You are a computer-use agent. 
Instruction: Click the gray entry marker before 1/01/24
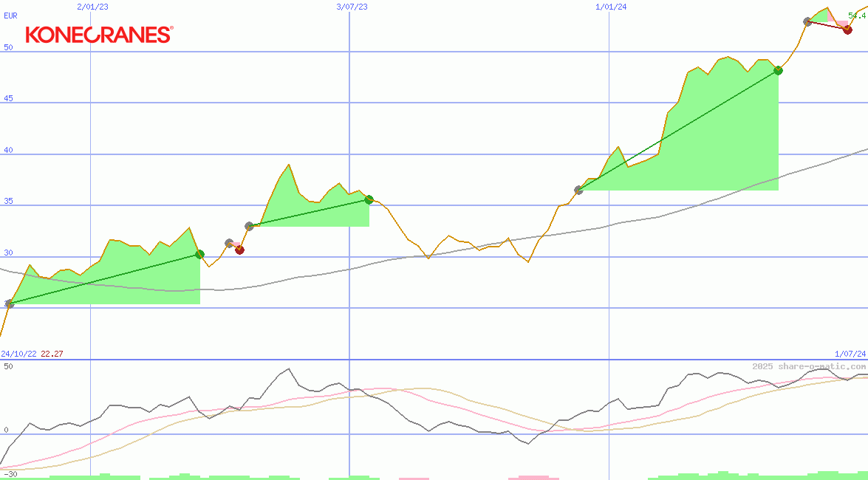[578, 190]
